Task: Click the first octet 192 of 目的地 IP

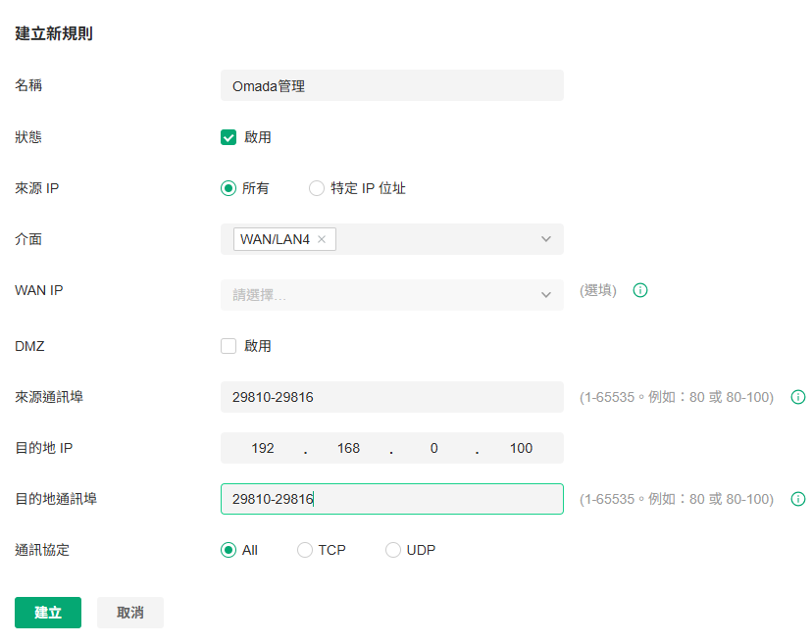Action: (263, 448)
